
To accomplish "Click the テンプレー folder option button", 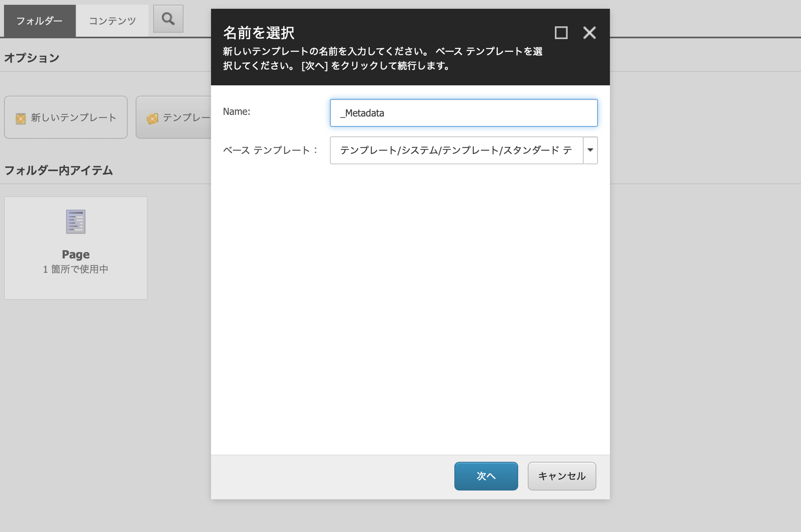I will click(174, 117).
